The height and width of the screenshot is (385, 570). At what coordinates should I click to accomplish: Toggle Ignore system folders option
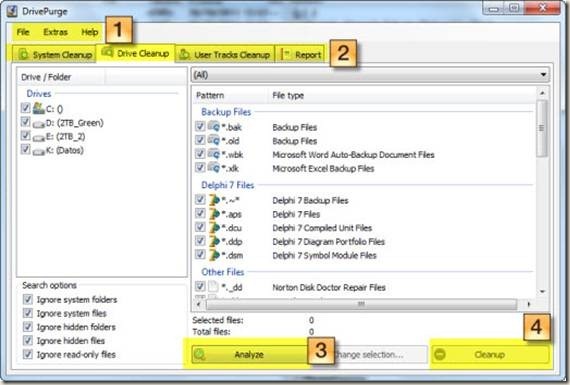pos(28,299)
